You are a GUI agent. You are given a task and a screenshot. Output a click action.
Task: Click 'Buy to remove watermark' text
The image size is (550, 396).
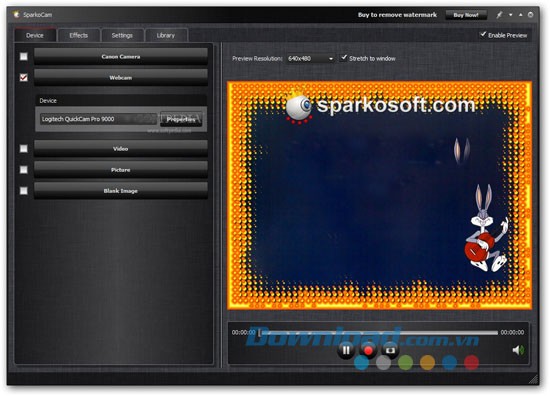point(397,15)
